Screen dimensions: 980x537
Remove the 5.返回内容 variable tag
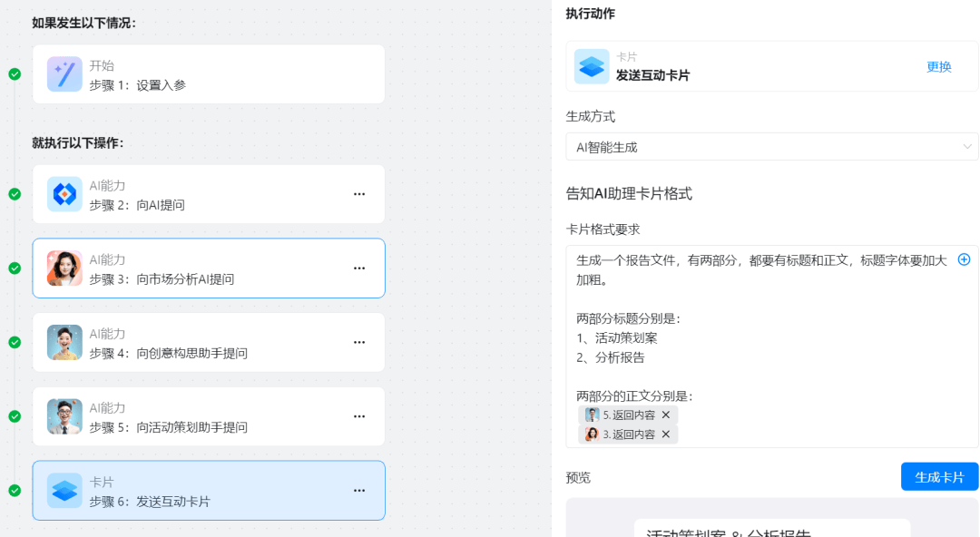(666, 415)
